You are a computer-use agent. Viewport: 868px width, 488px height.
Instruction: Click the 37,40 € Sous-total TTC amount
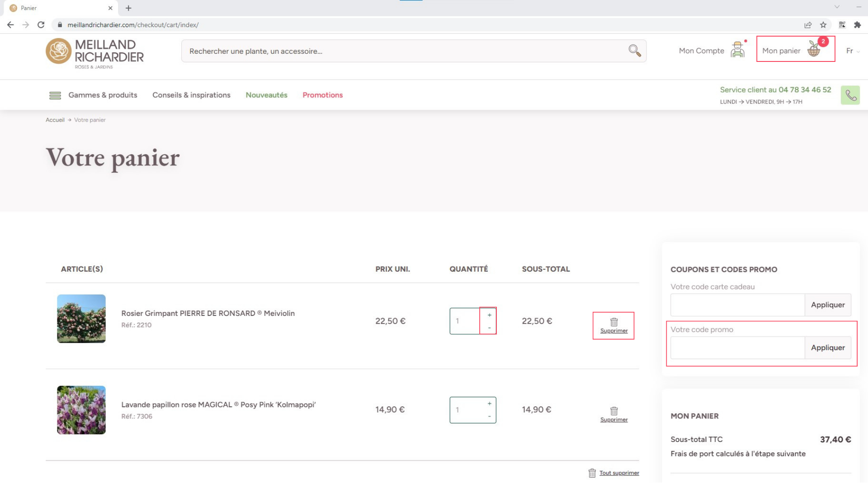pos(835,440)
